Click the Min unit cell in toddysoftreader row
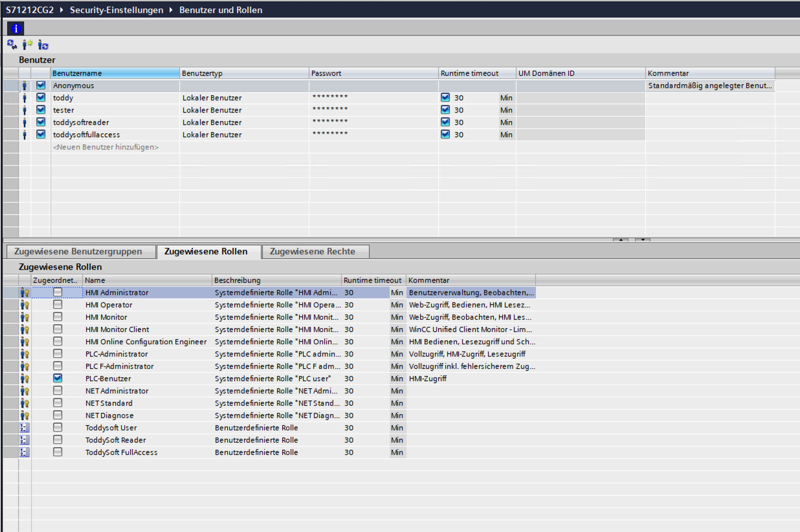The width and height of the screenshot is (800, 532). [x=507, y=122]
